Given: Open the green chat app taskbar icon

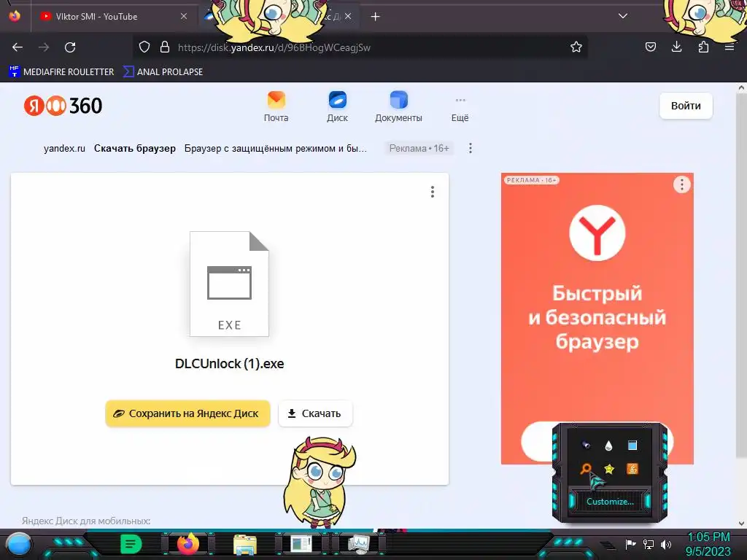Looking at the screenshot, I should [x=131, y=544].
